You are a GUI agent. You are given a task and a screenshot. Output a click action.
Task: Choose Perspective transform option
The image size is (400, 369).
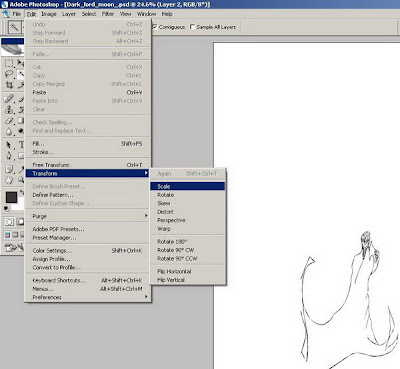(188, 220)
